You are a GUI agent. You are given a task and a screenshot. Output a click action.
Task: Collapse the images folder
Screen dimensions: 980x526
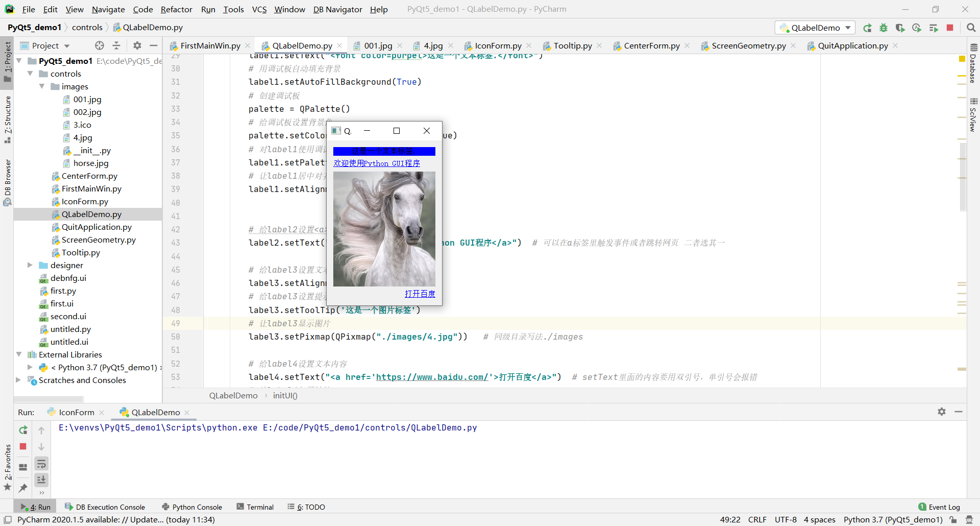click(x=42, y=86)
